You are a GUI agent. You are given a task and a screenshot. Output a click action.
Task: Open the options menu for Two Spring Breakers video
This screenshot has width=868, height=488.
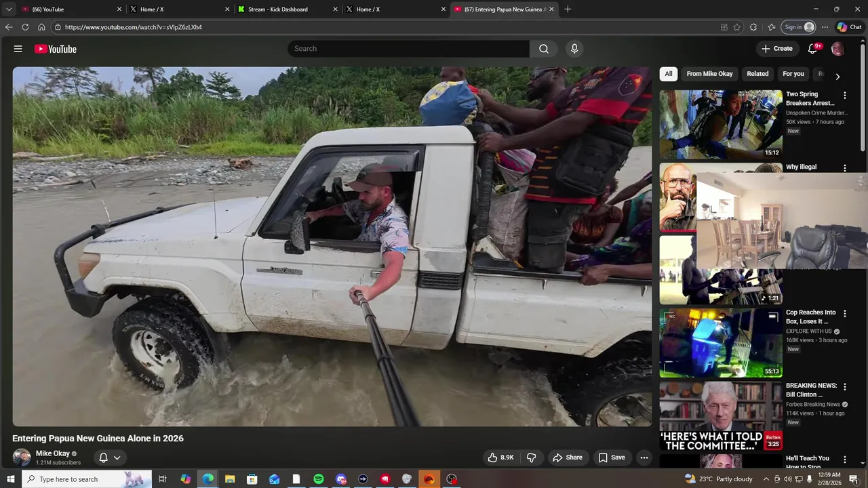[x=844, y=96]
